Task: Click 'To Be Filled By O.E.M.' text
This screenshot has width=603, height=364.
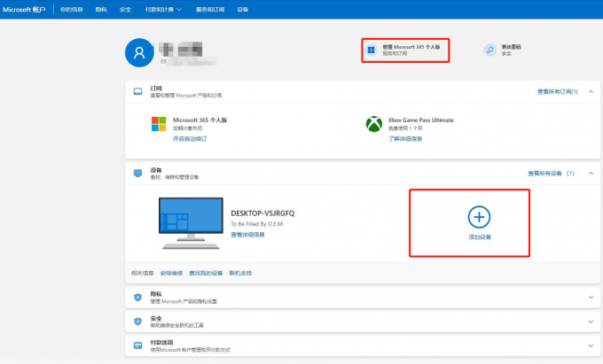Action: coord(257,224)
